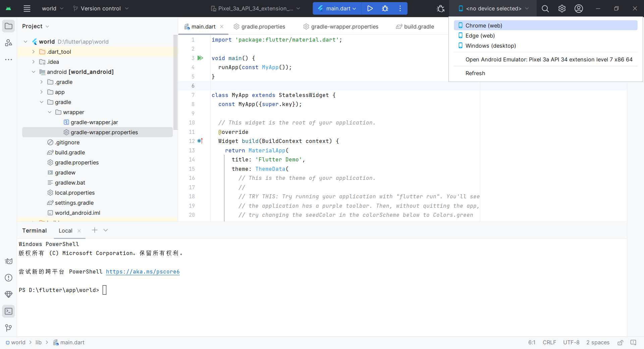This screenshot has width=644, height=349.
Task: Click the world breadcrumb in status bar
Action: tap(16, 343)
